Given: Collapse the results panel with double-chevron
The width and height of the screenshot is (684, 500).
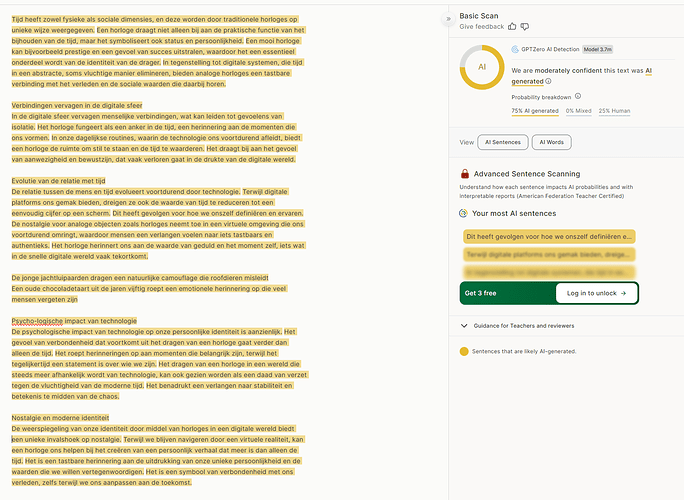Looking at the screenshot, I should pos(447,18).
